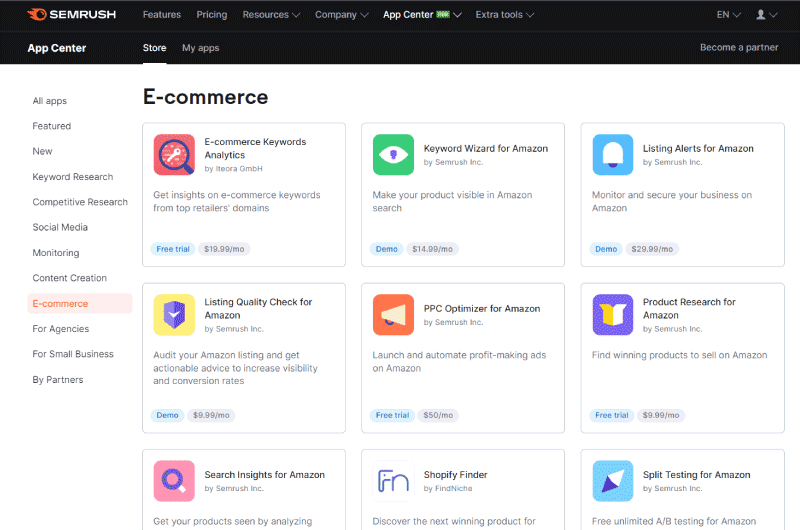Open the Split Testing for Amazon title
800x530 pixels.
(696, 475)
